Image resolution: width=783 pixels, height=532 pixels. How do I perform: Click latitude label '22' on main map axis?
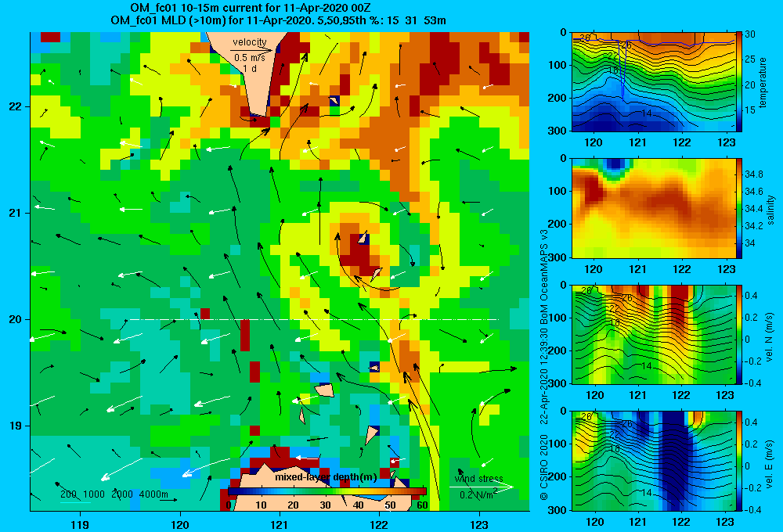[16, 106]
